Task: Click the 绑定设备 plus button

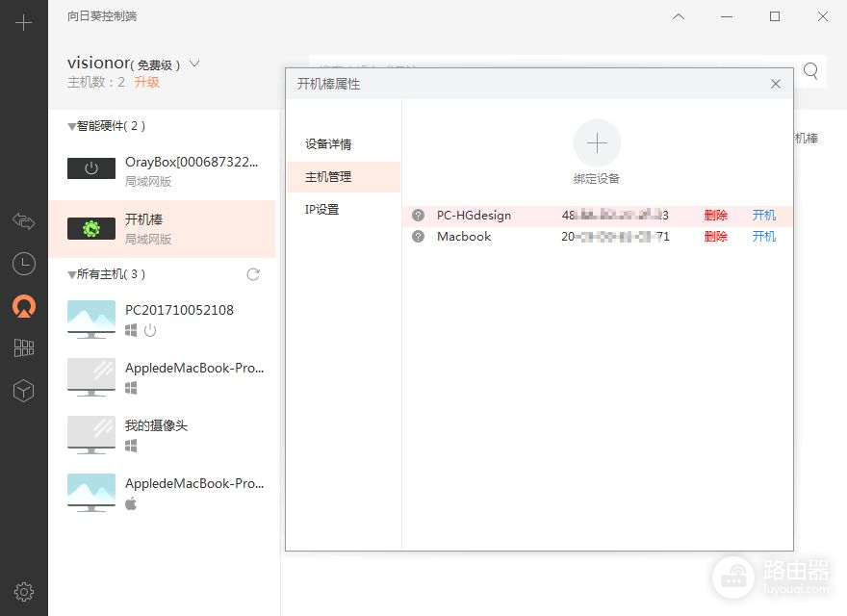Action: click(597, 143)
